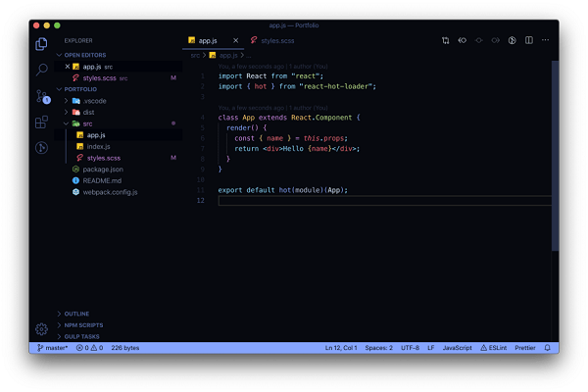Select the app.js editor tab

click(x=207, y=40)
